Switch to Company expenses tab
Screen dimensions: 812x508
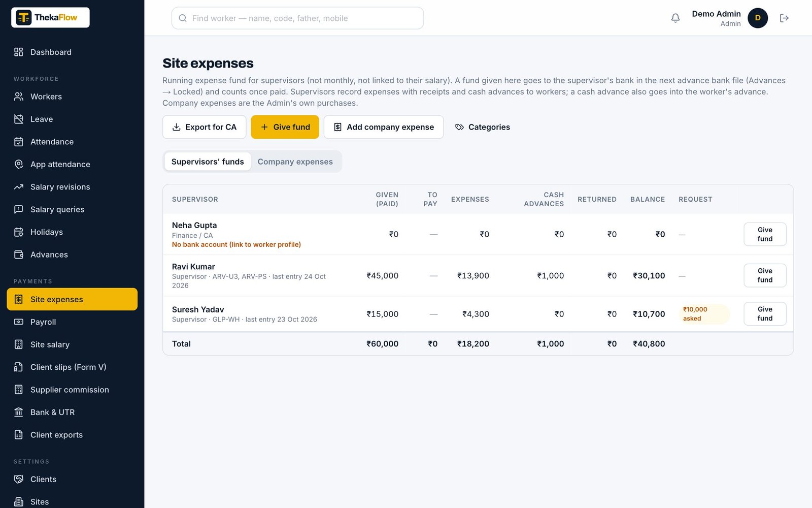[x=295, y=162]
